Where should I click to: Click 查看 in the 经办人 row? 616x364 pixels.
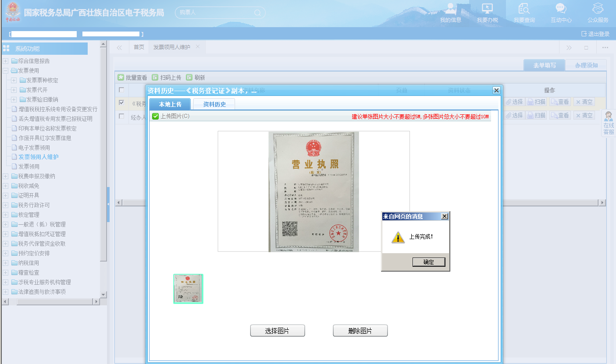pos(560,115)
